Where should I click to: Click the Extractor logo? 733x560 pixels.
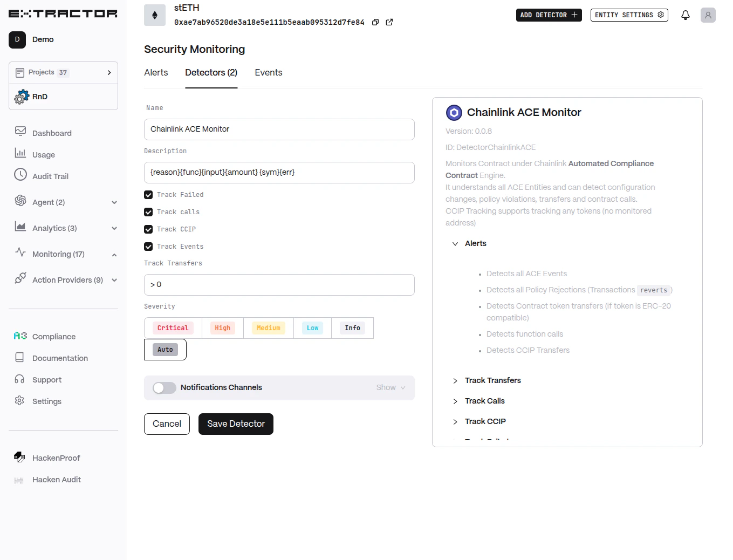[x=63, y=13]
